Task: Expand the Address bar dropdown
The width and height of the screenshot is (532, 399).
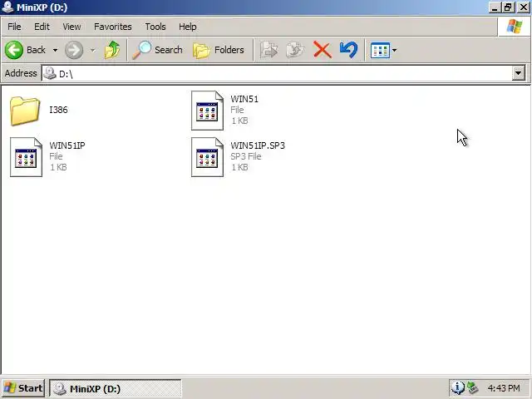Action: tap(518, 73)
